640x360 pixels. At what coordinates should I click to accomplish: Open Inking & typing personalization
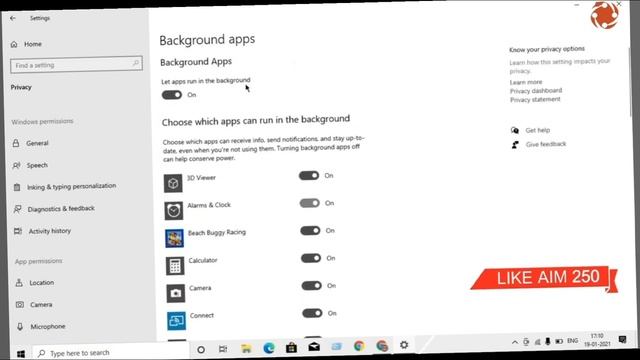click(71, 187)
